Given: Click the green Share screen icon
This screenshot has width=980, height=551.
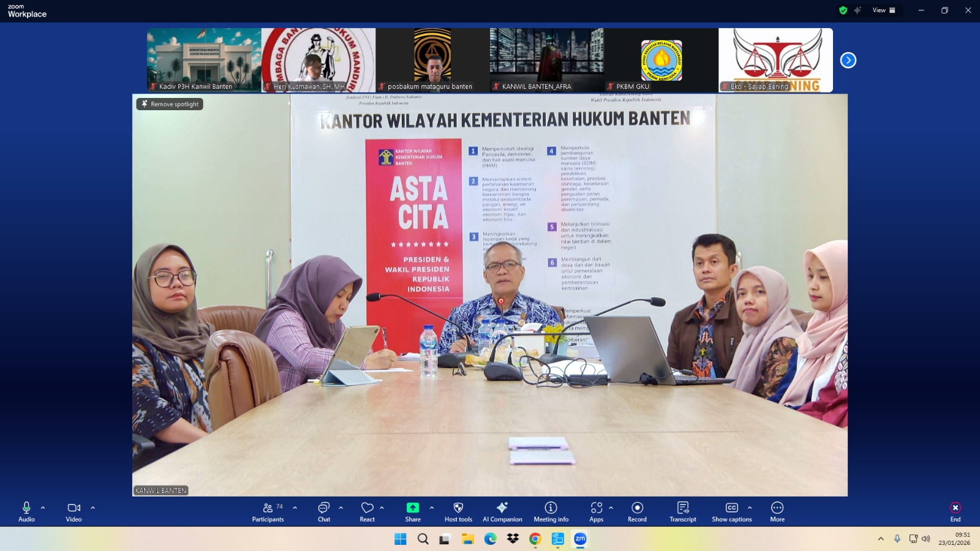Looking at the screenshot, I should coord(413,508).
